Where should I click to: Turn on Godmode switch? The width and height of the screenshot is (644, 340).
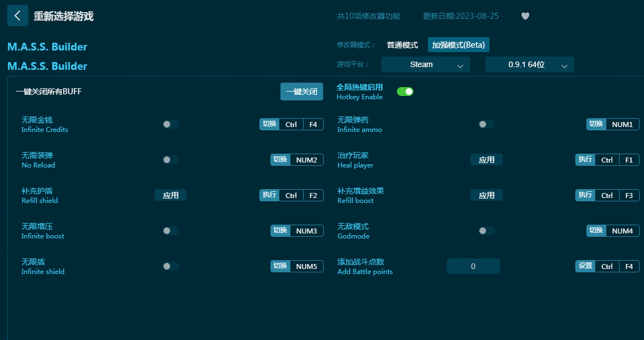[x=486, y=231]
